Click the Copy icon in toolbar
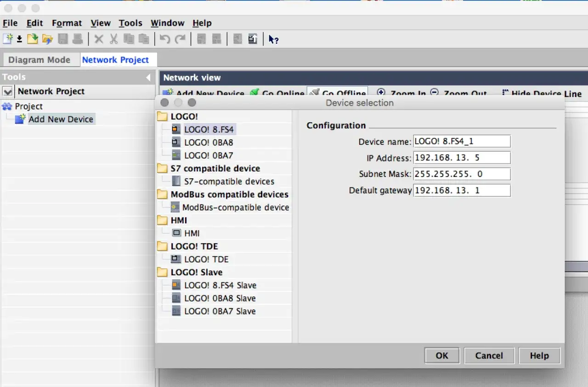This screenshot has width=588, height=387. (129, 39)
